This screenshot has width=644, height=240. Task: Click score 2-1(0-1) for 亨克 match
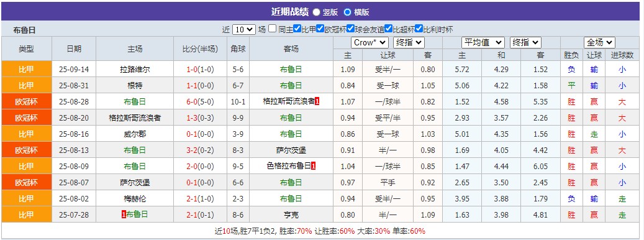click(200, 215)
